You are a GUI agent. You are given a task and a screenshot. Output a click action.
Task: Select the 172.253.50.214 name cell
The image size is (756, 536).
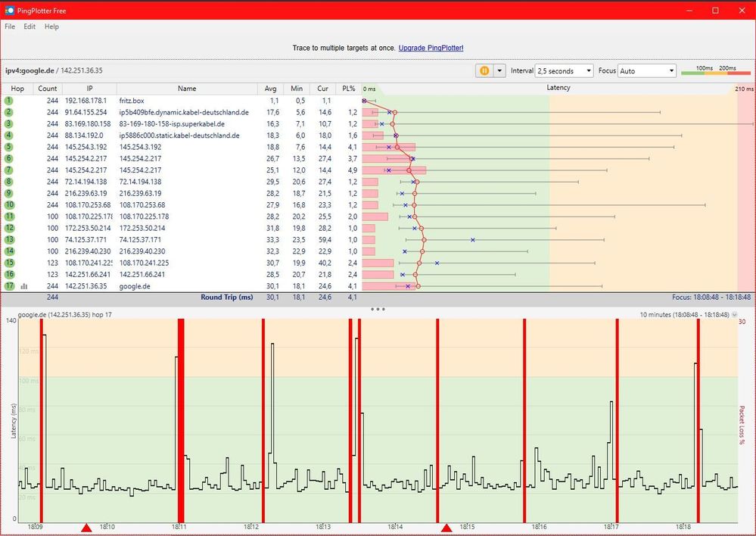click(x=142, y=228)
